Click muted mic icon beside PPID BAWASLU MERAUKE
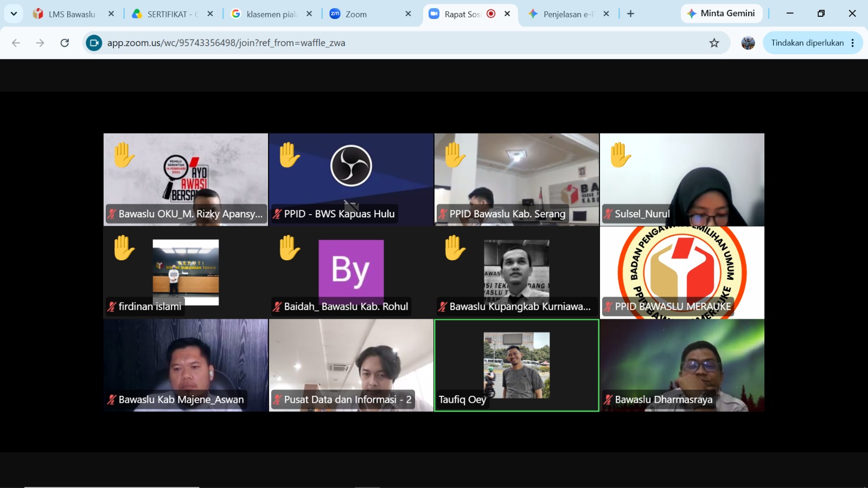Viewport: 868px width, 488px height. 608,306
